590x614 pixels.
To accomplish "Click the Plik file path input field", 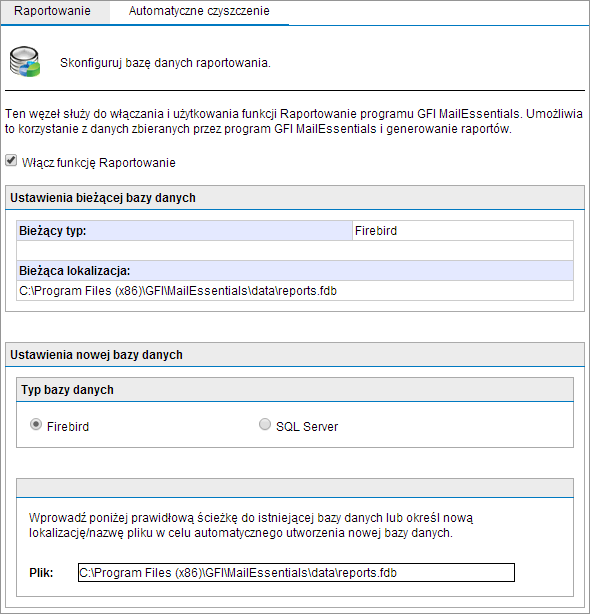I will (x=296, y=572).
